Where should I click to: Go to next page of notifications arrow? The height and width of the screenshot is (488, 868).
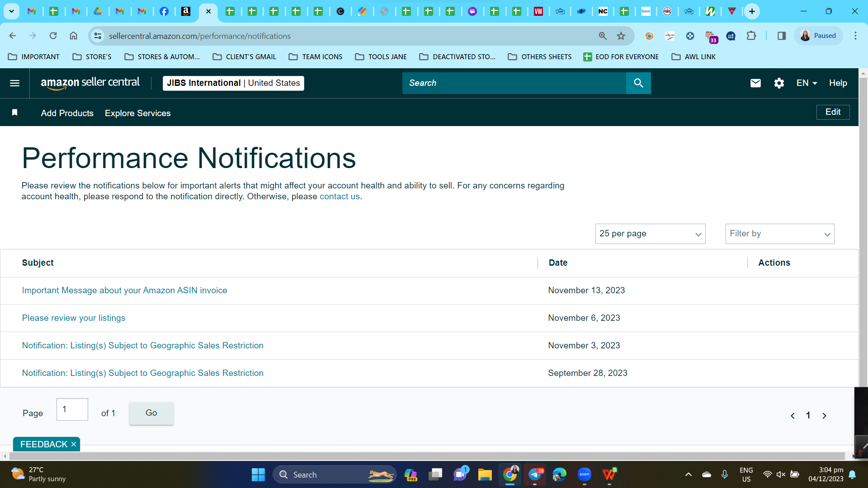(824, 416)
